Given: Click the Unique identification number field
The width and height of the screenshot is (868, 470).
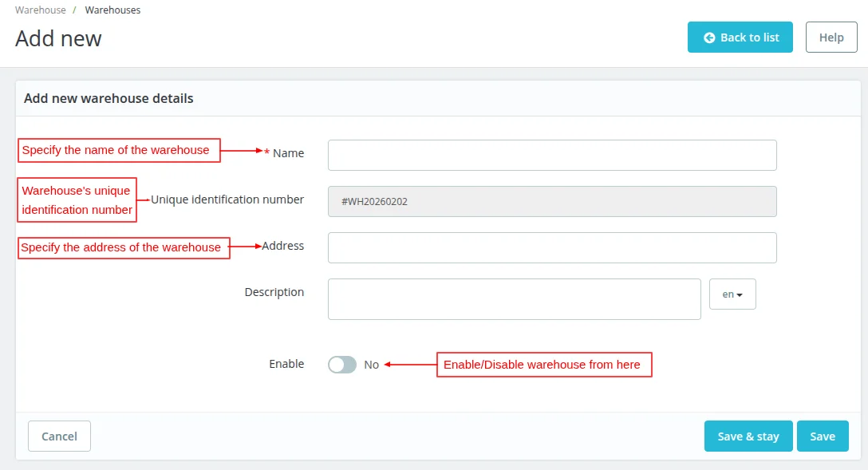Looking at the screenshot, I should 552,202.
